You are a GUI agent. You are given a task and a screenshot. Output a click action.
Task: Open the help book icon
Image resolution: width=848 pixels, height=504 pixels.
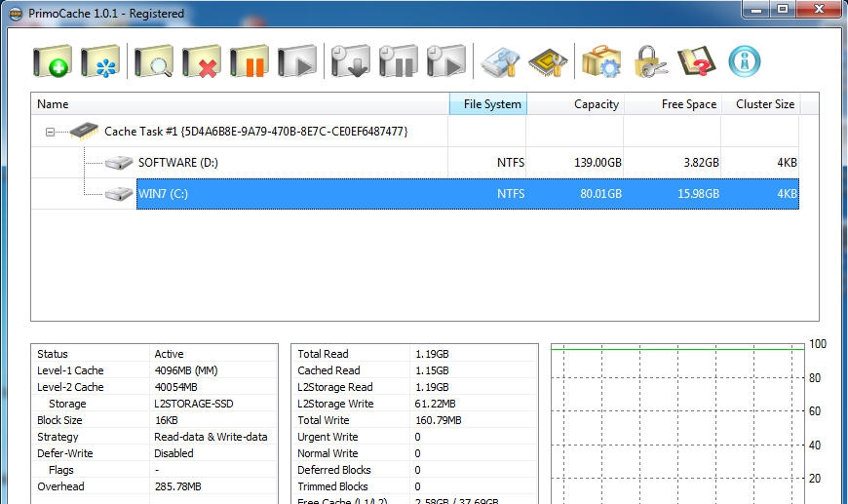696,61
